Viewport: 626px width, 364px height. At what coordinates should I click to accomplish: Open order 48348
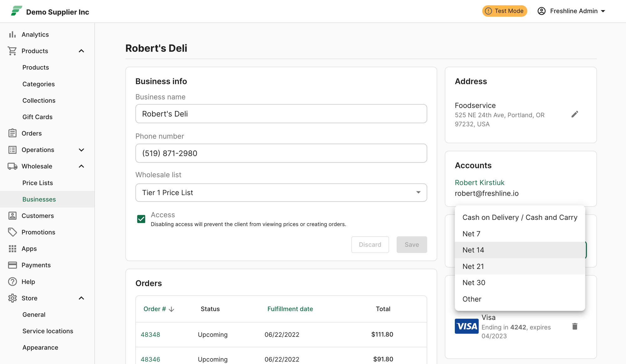tap(150, 335)
